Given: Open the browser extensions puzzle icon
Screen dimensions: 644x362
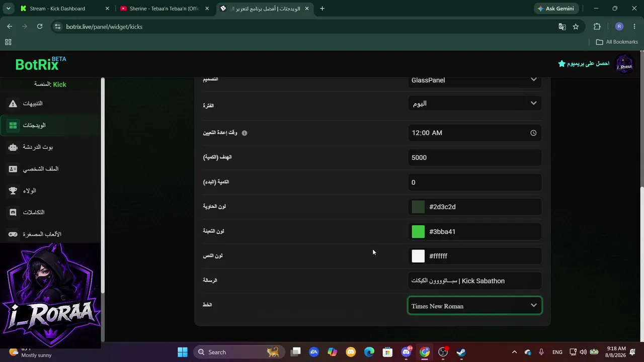Looking at the screenshot, I should (x=597, y=27).
